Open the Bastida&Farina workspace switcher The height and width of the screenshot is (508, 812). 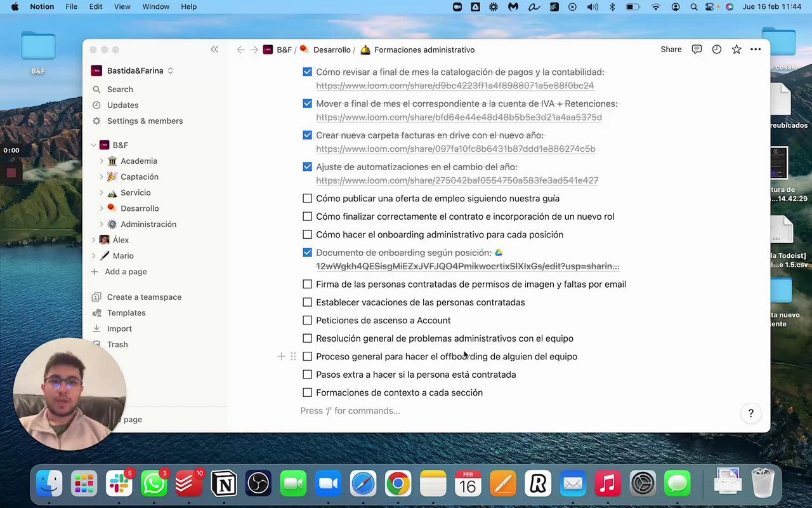click(133, 70)
